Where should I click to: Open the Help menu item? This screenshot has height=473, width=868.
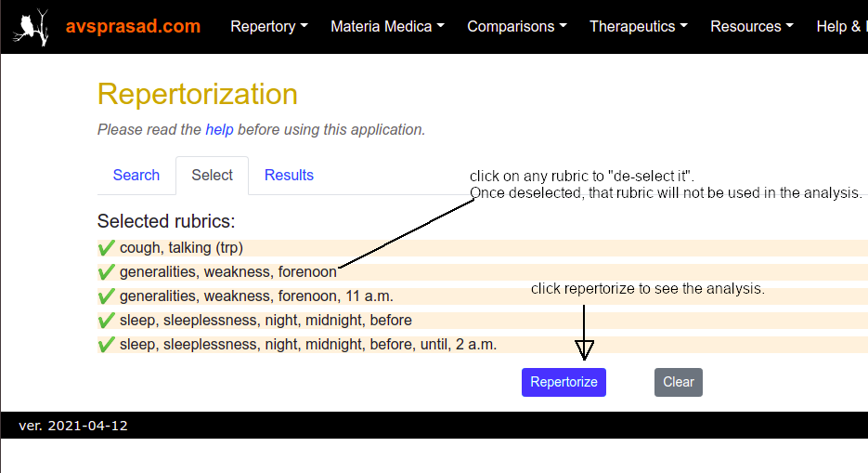point(841,27)
